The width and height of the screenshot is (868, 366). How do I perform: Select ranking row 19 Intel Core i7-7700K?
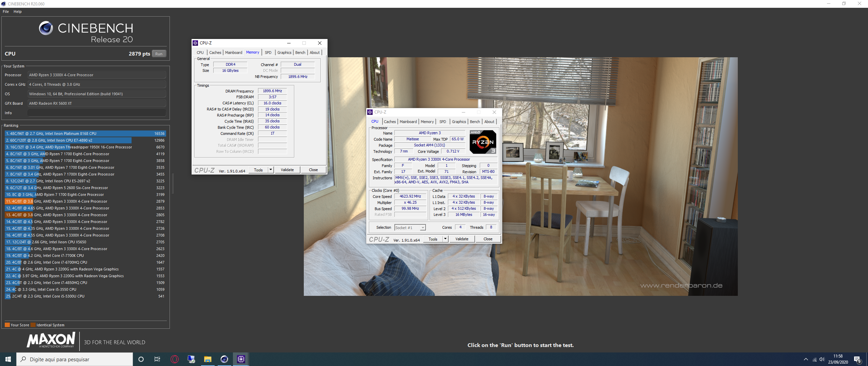[85, 256]
